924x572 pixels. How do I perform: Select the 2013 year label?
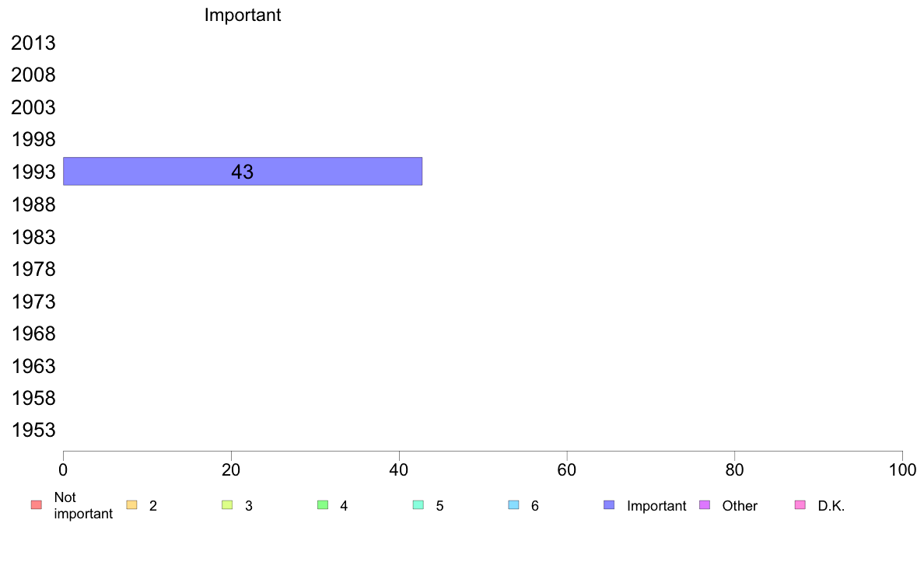pos(33,43)
